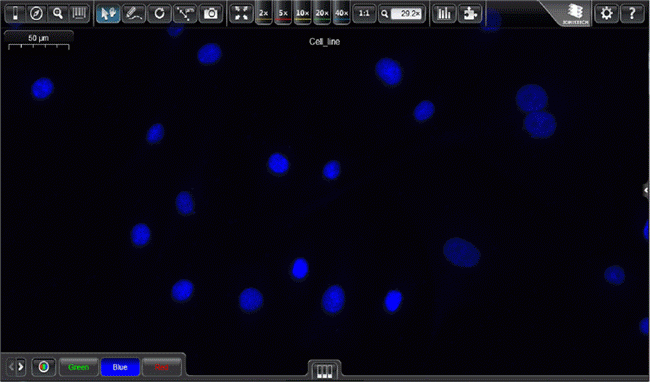Open the slide overview icon
Screen dimensions: 650x382
(x=15, y=14)
